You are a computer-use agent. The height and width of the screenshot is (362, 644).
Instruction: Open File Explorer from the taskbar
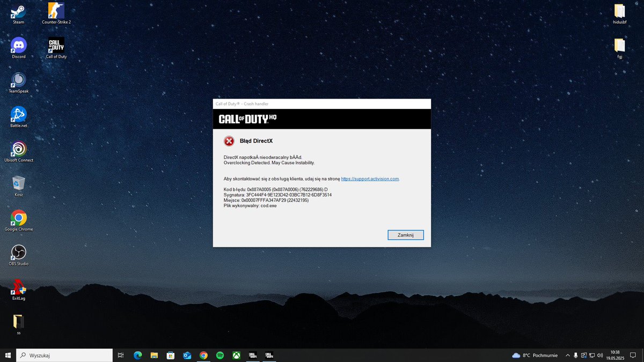[x=154, y=355]
